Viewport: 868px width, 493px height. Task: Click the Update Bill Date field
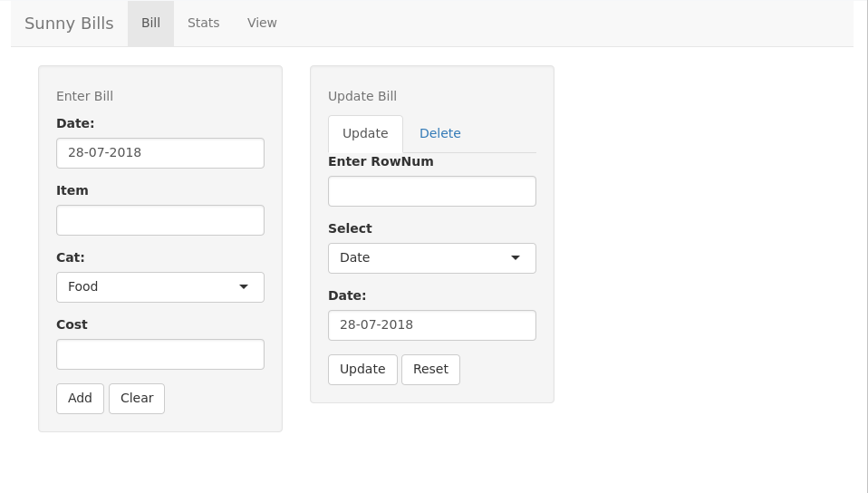click(432, 325)
